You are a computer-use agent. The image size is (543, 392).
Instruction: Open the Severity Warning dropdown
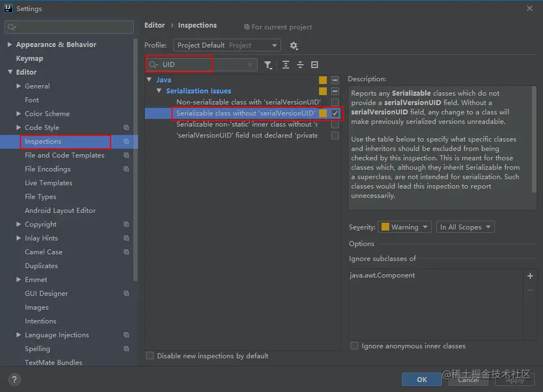404,227
